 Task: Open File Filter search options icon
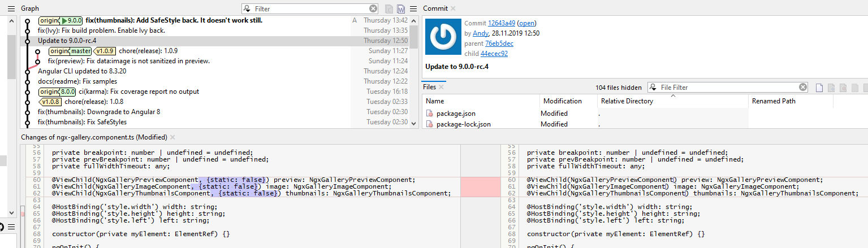click(654, 87)
